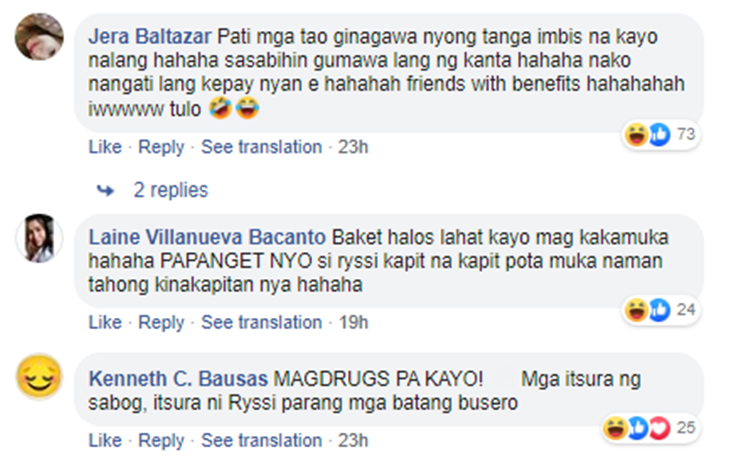Reply to Jera Baltazar's comment
This screenshot has width=750, height=469.
pyautogui.click(x=161, y=147)
